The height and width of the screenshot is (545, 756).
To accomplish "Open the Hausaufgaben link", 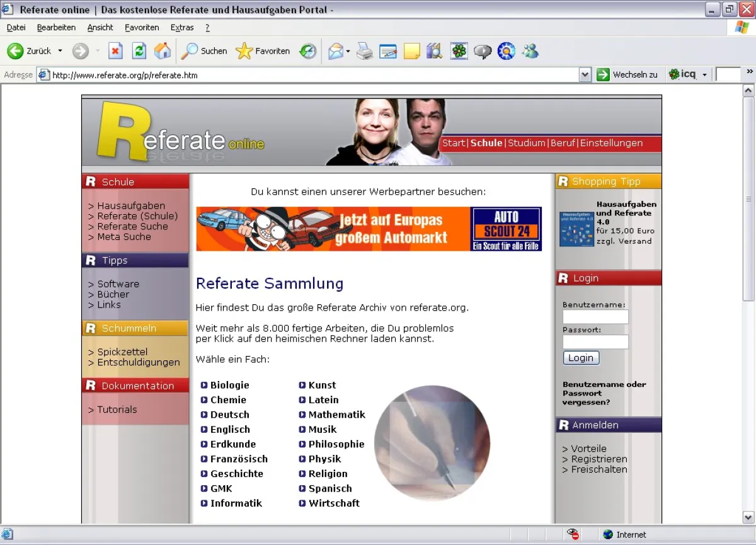I will (132, 205).
